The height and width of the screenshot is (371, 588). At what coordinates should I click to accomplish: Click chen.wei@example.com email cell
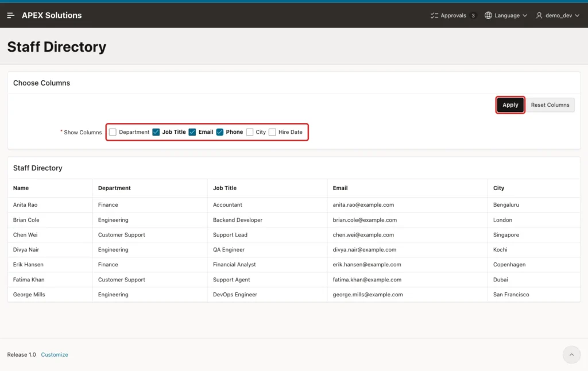point(407,235)
